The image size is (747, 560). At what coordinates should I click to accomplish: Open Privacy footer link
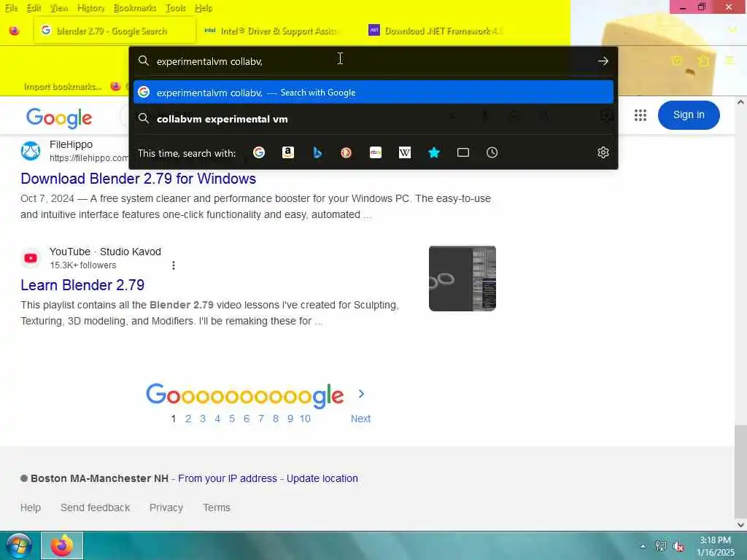(x=166, y=507)
